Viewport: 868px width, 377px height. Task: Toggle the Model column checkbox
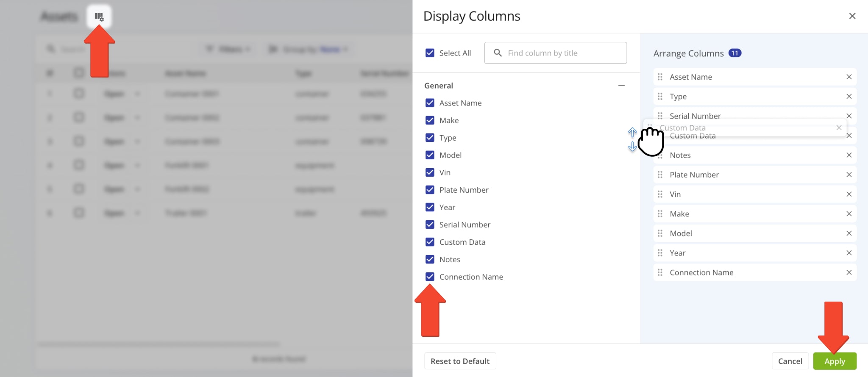[430, 155]
